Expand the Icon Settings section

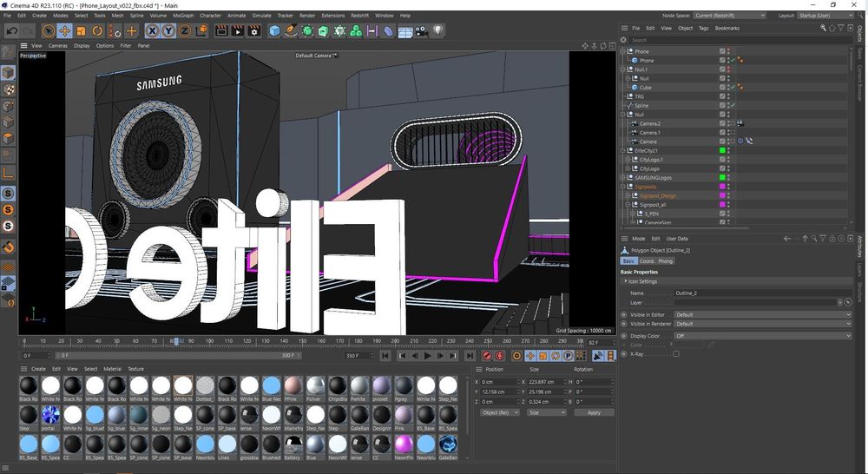click(x=643, y=281)
